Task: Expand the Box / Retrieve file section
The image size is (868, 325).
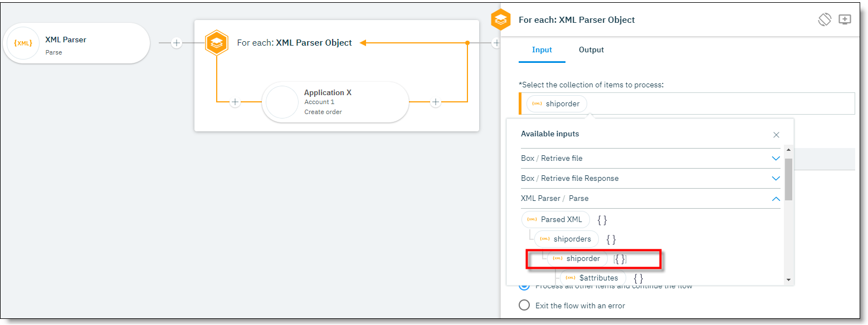Action: coord(776,159)
